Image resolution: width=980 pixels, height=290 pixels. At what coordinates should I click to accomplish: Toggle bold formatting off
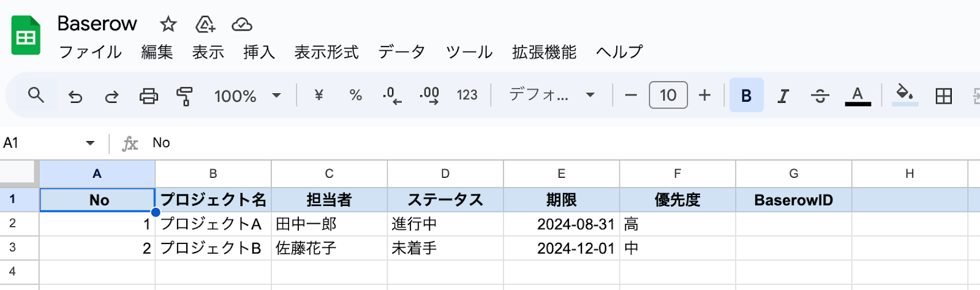(746, 95)
